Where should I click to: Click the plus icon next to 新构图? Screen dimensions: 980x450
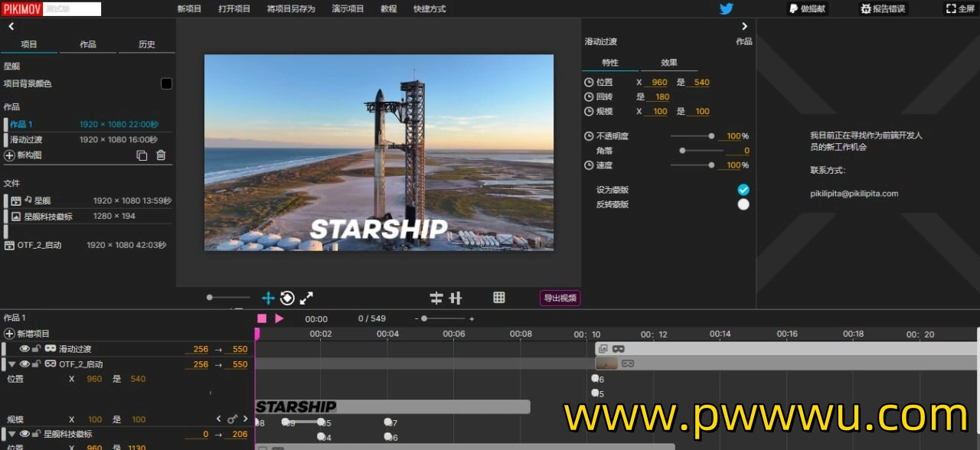click(x=9, y=155)
